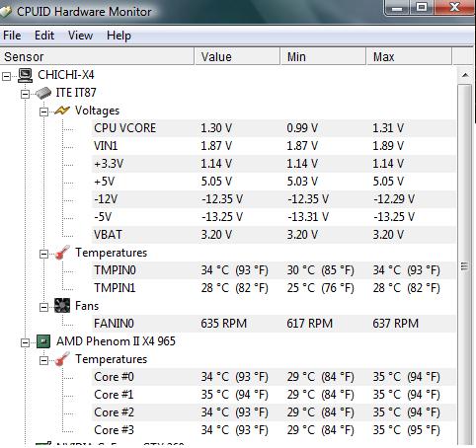Collapse the Fans group
The width and height of the screenshot is (476, 448).
click(x=43, y=308)
